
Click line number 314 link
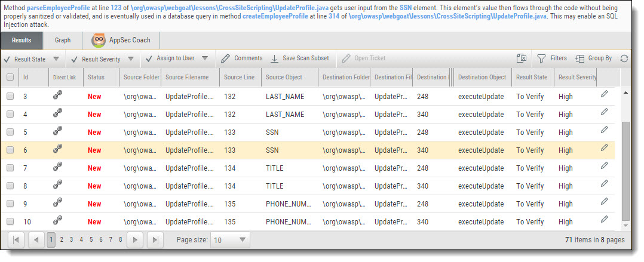pos(334,16)
